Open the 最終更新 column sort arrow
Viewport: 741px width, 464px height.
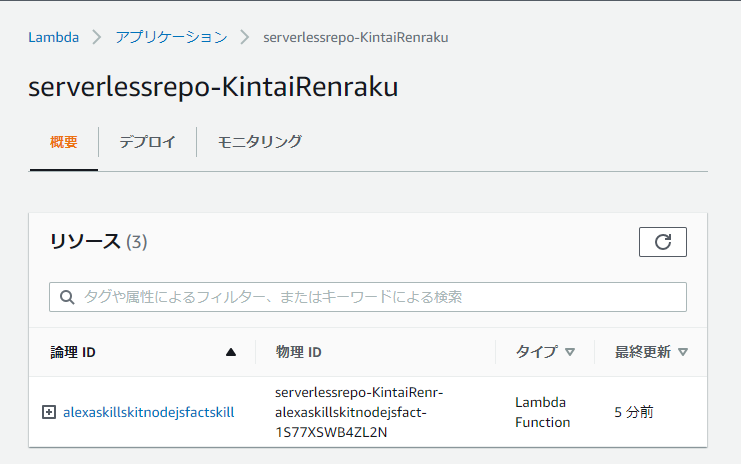[683, 352]
